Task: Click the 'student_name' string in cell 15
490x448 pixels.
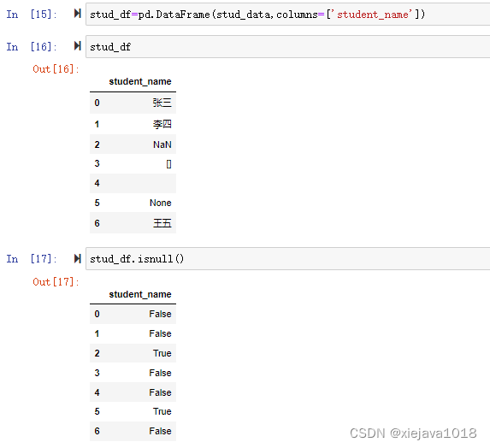Action: click(372, 15)
